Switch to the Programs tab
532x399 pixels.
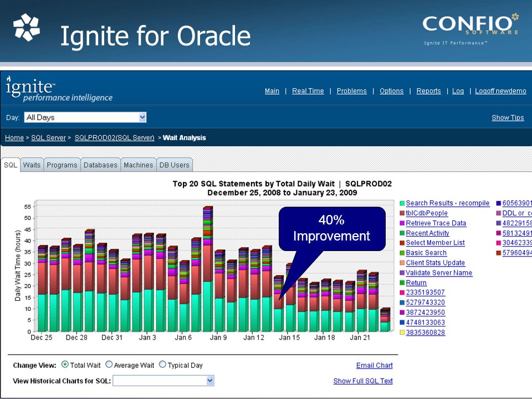[62, 165]
